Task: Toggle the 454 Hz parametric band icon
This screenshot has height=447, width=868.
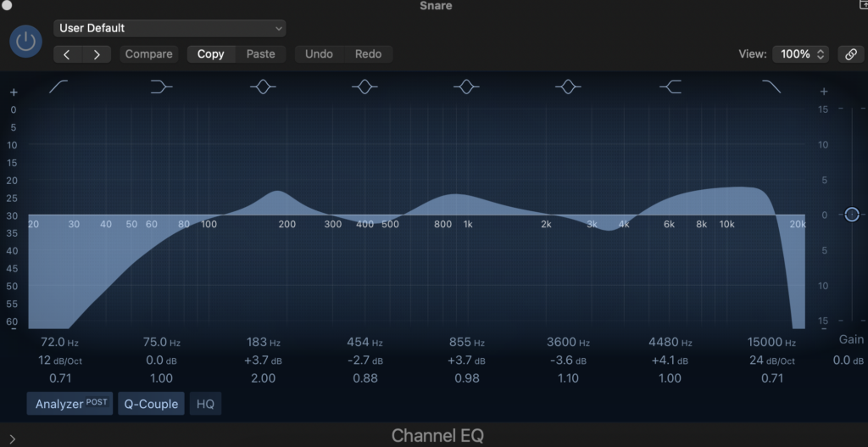Action: pyautogui.click(x=364, y=87)
